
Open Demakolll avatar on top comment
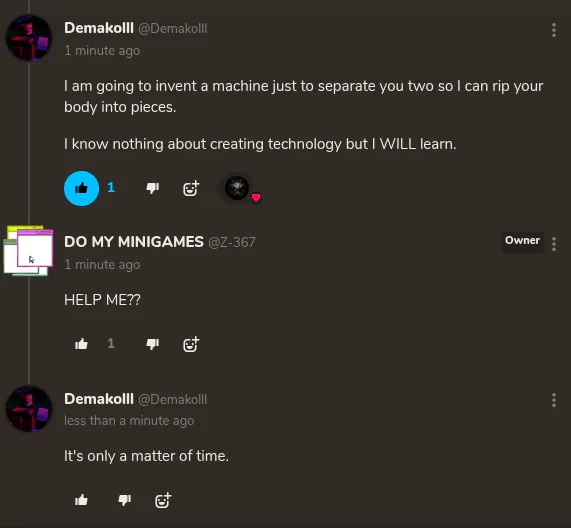click(x=29, y=38)
